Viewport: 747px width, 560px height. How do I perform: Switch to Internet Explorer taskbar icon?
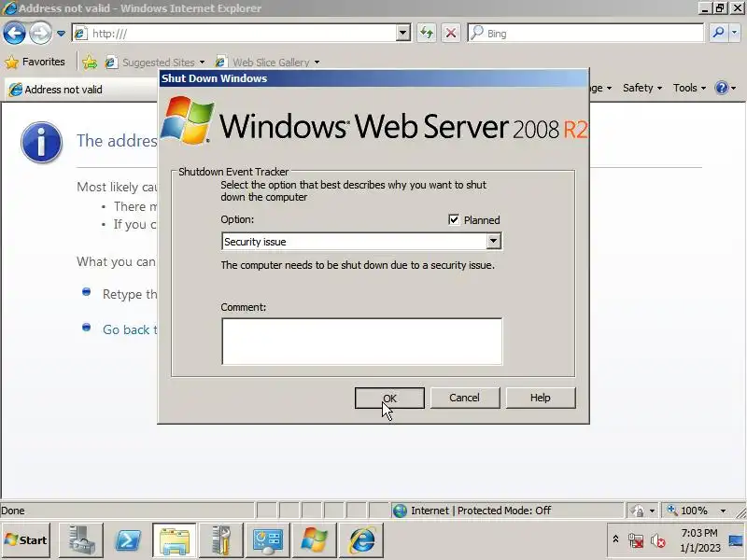click(361, 540)
